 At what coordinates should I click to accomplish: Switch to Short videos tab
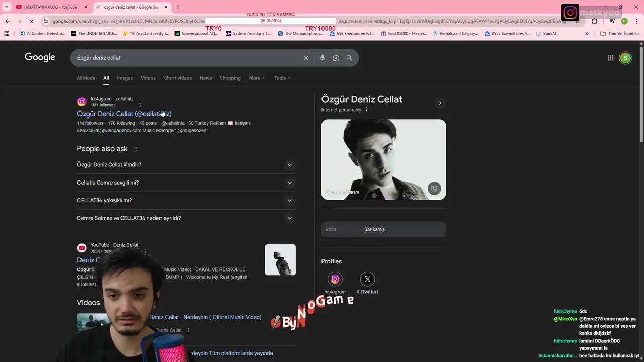[178, 78]
